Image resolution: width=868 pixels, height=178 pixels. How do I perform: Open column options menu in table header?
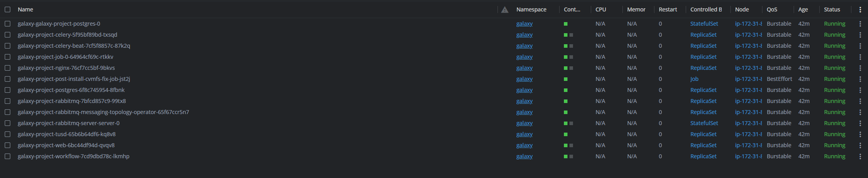(860, 9)
